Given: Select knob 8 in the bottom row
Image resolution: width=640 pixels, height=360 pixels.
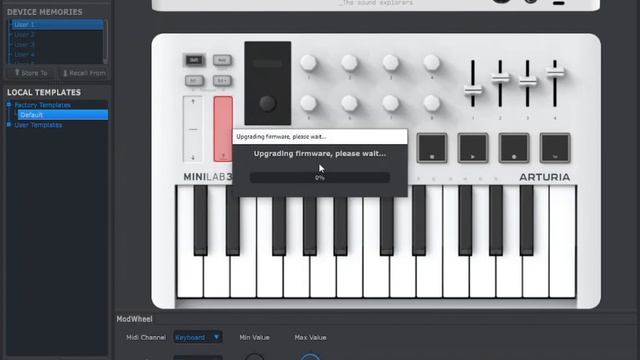Looking at the screenshot, I should coord(431,103).
